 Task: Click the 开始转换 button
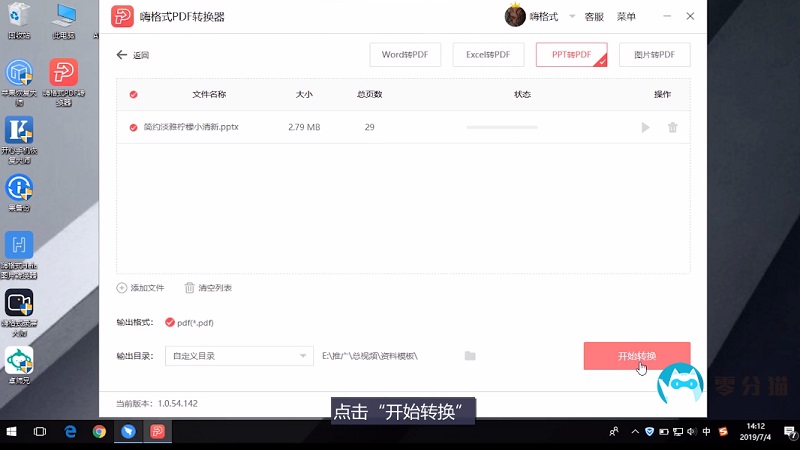pos(637,356)
